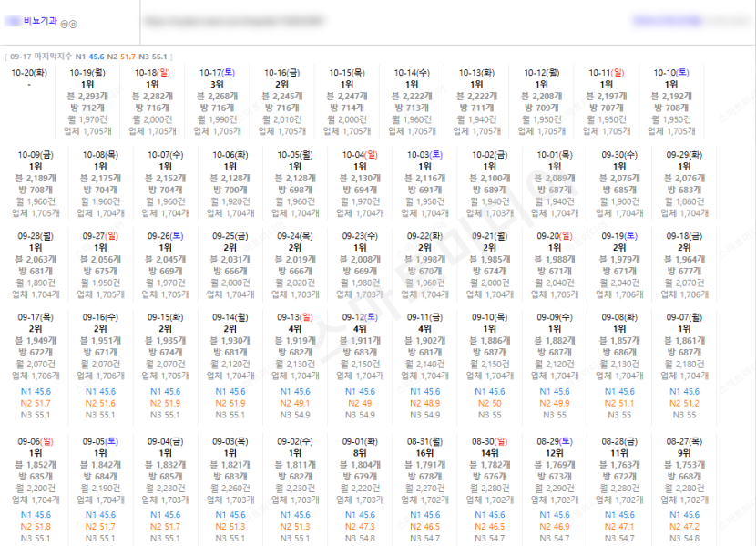The image size is (756, 546).
Task: Select the 09-26(토) date header
Action: point(166,236)
